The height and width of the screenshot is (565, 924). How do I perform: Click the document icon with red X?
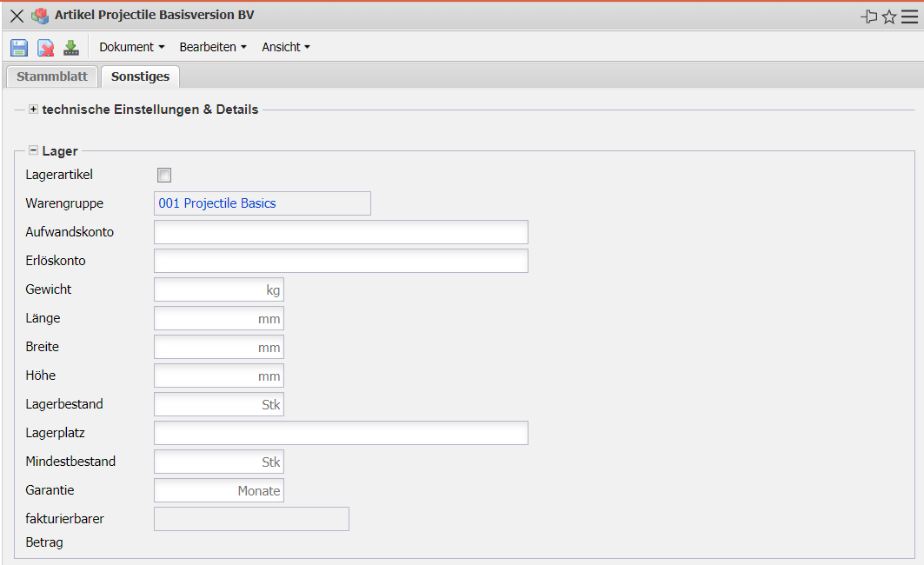tap(45, 48)
